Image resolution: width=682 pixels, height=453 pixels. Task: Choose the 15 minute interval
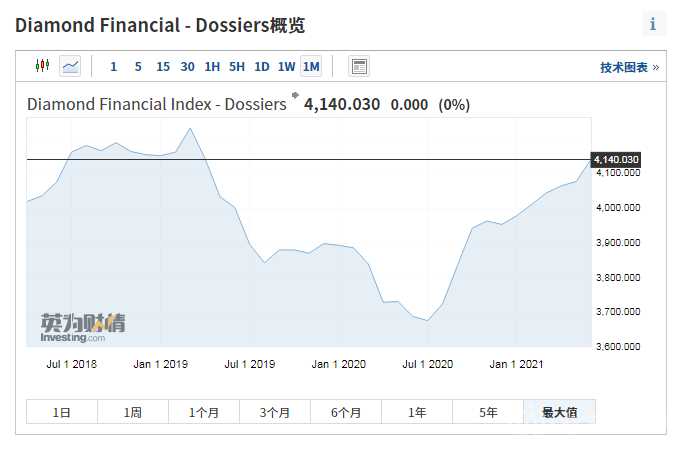point(163,67)
